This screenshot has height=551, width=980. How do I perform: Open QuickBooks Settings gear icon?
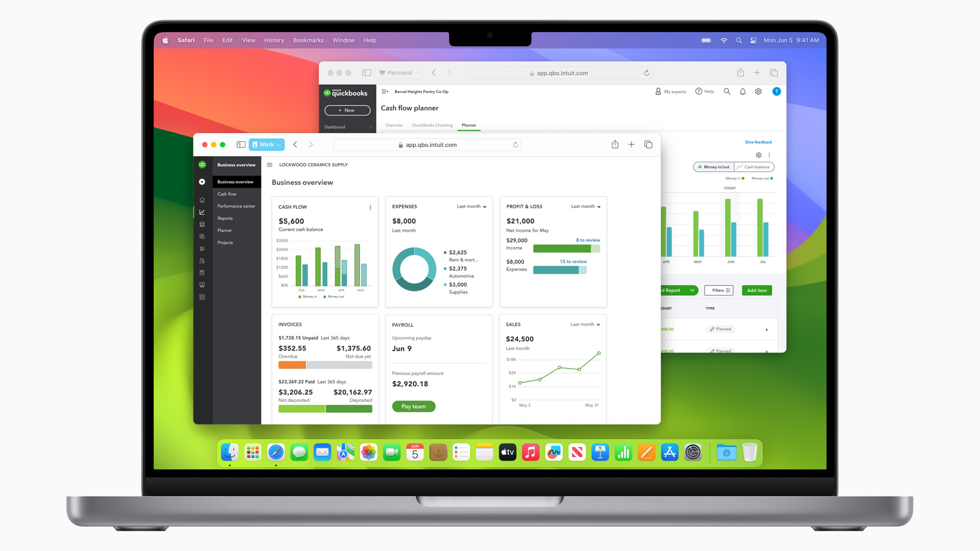(x=758, y=91)
